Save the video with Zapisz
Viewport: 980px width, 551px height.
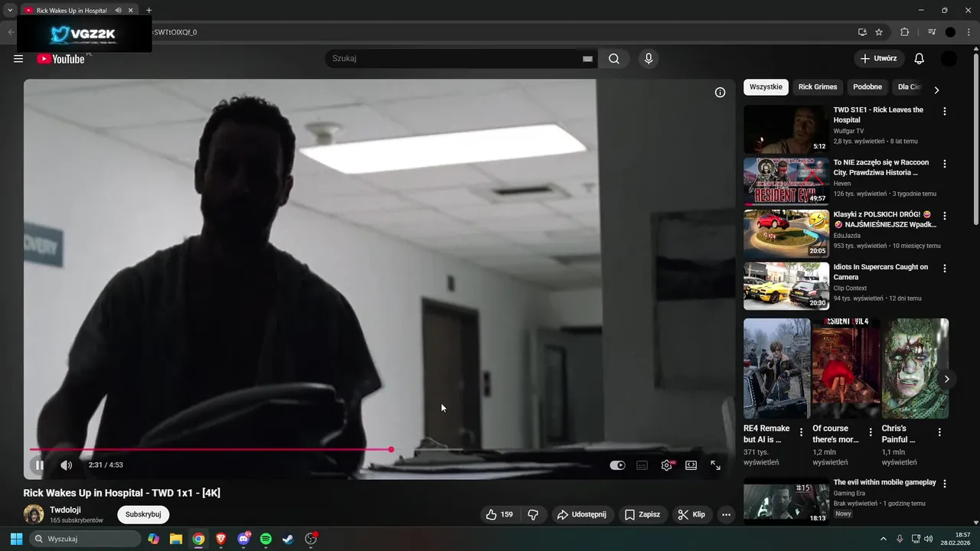642,515
